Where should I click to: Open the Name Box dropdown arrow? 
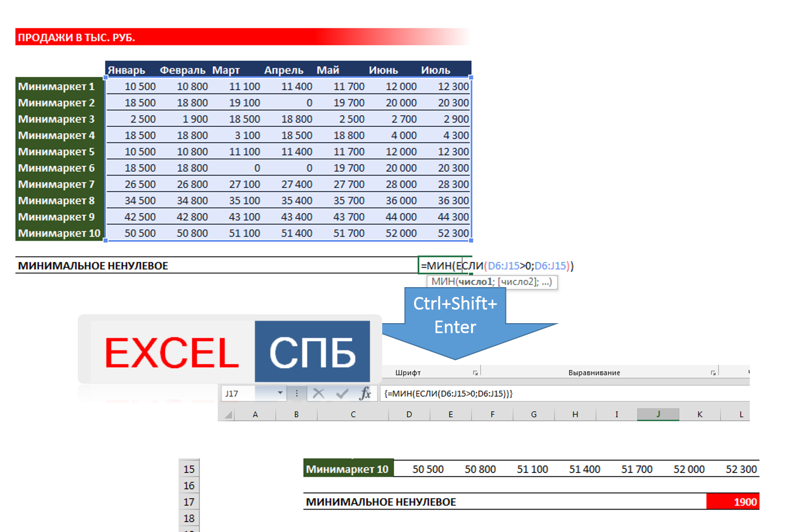click(x=280, y=393)
